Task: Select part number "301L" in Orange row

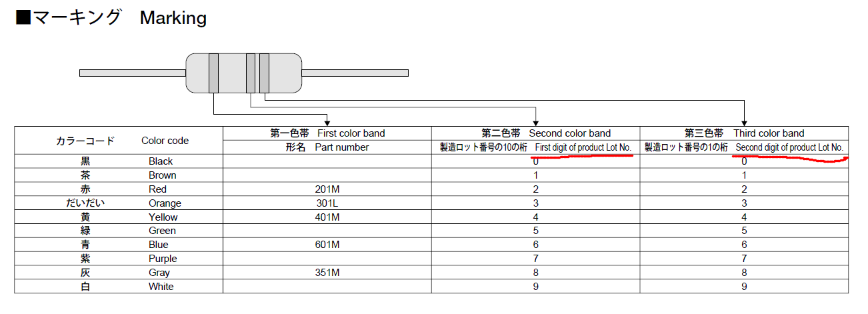Action: (327, 203)
